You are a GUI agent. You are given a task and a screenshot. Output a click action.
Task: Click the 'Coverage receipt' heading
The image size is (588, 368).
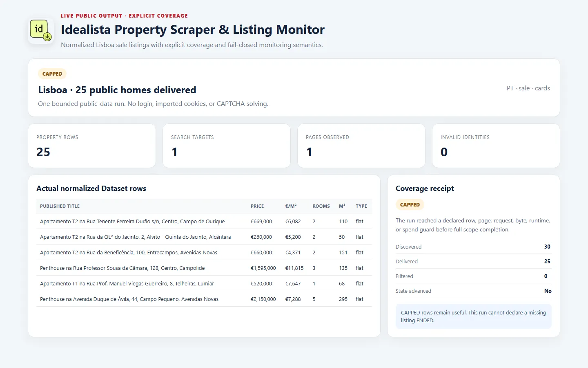(425, 188)
